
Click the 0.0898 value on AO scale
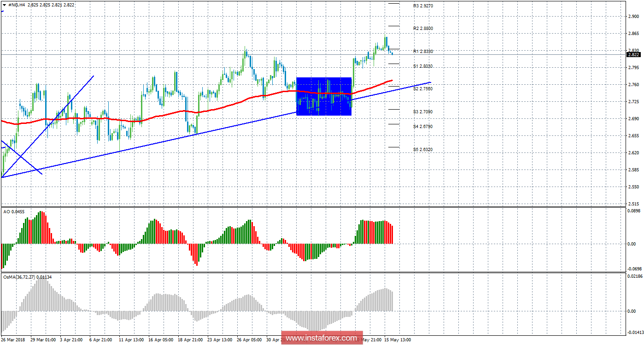click(634, 211)
